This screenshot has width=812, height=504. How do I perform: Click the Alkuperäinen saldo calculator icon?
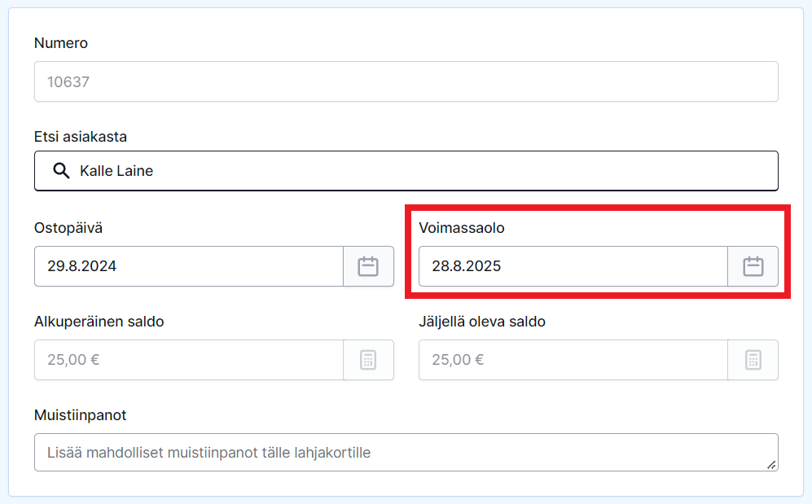(x=368, y=360)
